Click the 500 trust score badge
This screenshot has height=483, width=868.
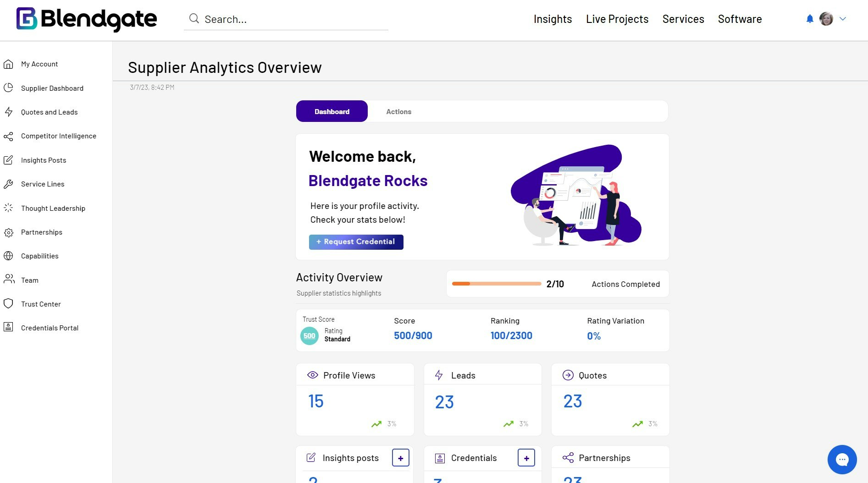310,336
